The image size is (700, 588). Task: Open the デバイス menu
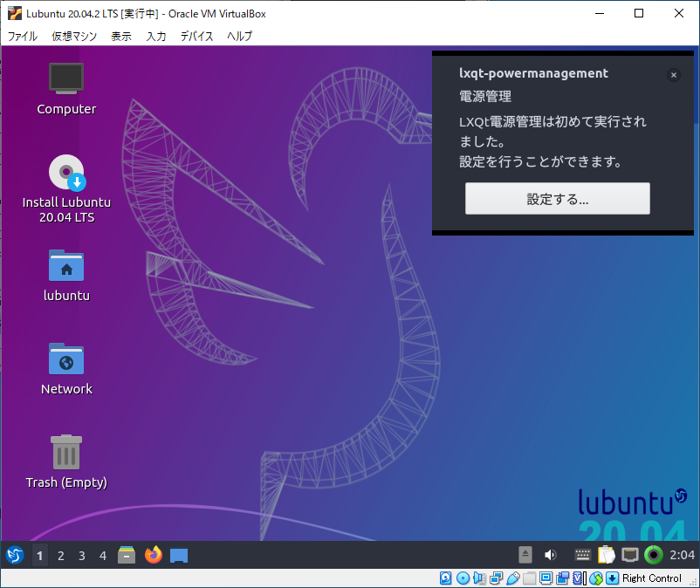coord(196,36)
